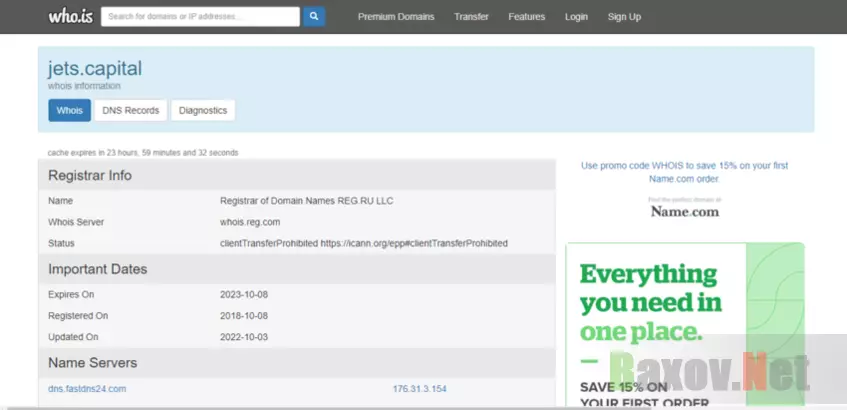The image size is (847, 410).
Task: Select the clientTransferProhibited status text
Action: click(364, 244)
